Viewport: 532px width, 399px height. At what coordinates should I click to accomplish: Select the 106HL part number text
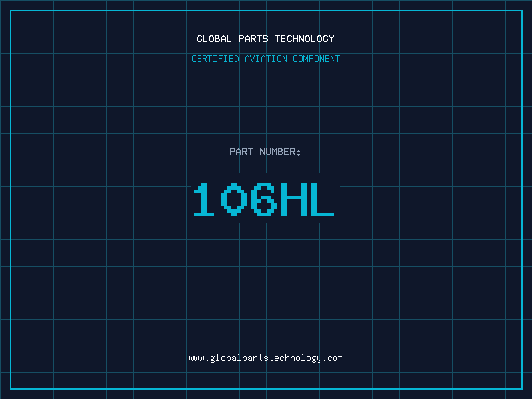coord(263,199)
